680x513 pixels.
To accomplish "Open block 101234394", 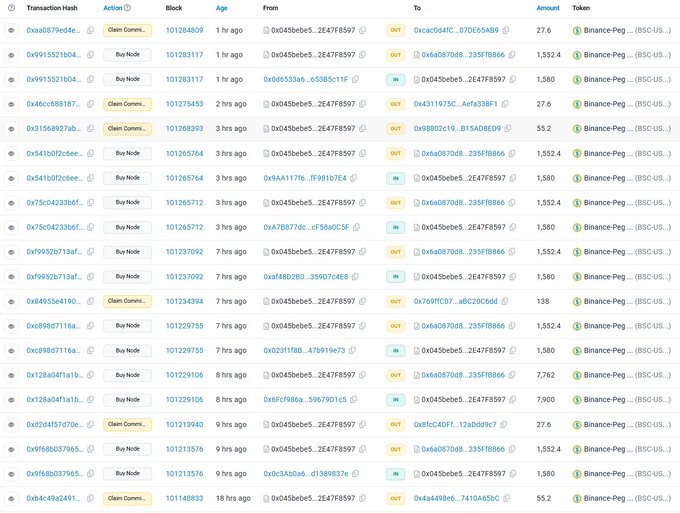I will [x=184, y=301].
